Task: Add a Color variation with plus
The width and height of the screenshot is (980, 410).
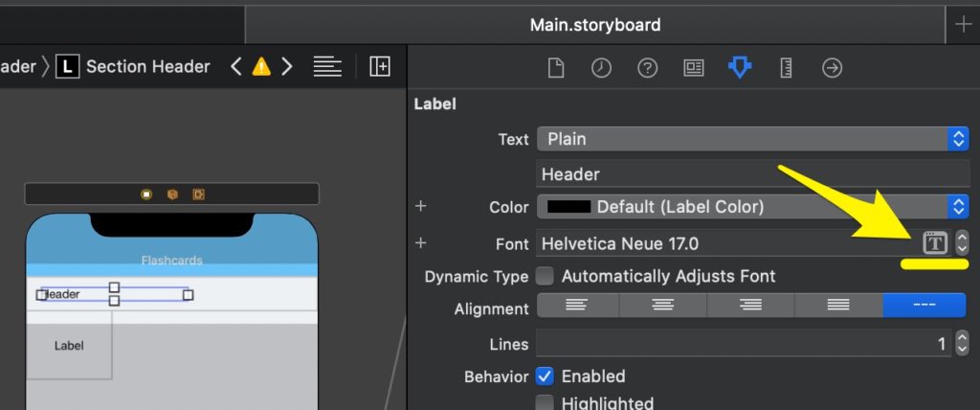Action: point(421,206)
